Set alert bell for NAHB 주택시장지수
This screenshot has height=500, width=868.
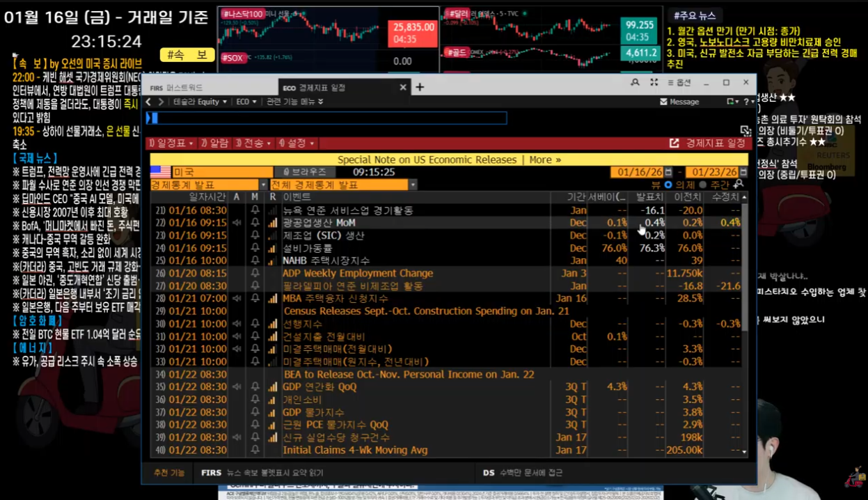[x=255, y=260]
